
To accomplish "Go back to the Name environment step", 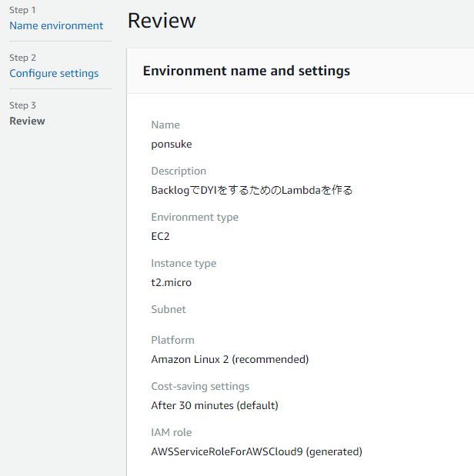I will [56, 26].
